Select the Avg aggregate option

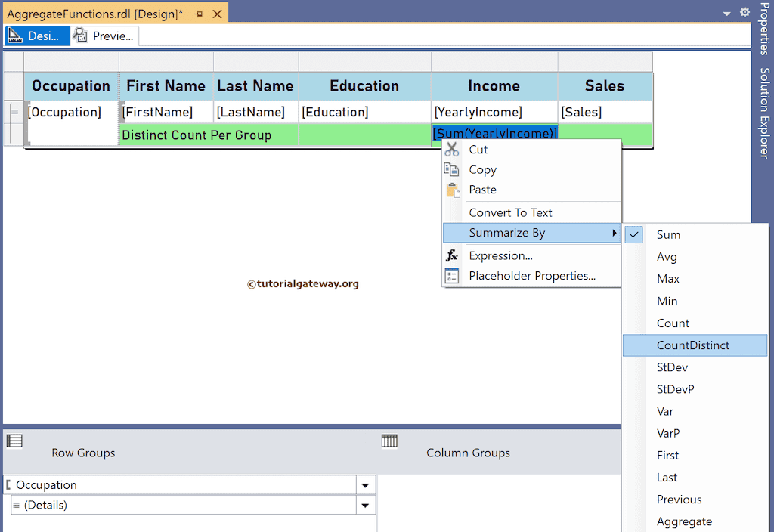click(667, 256)
